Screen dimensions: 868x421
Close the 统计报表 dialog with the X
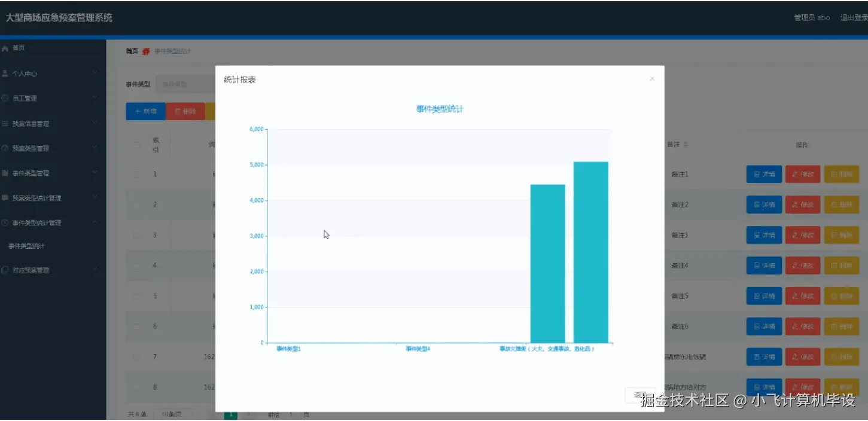[652, 78]
